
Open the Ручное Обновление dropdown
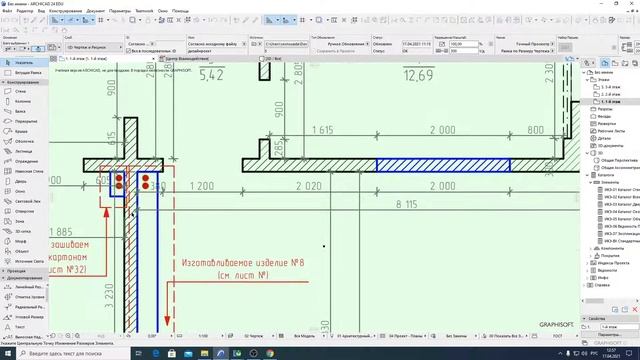[x=348, y=44]
